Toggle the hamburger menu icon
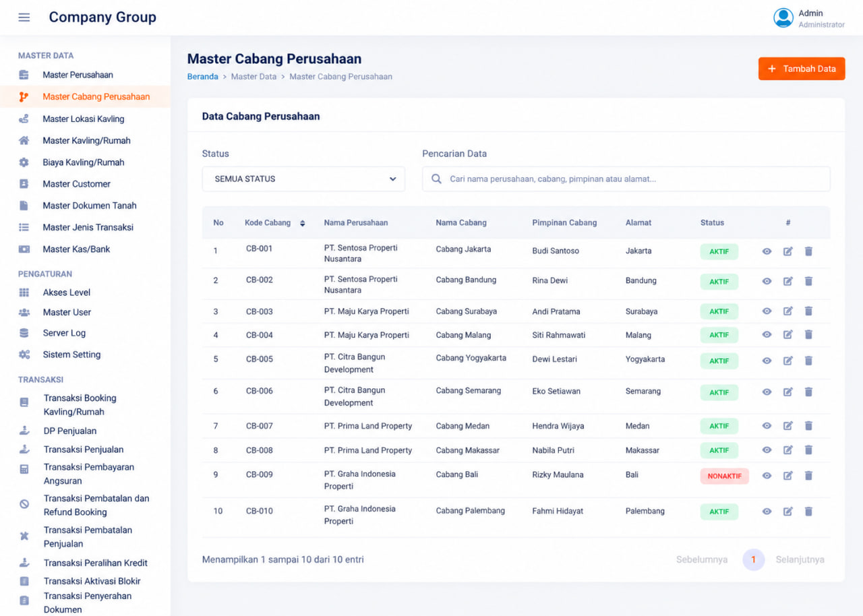The height and width of the screenshot is (616, 863). pyautogui.click(x=24, y=18)
